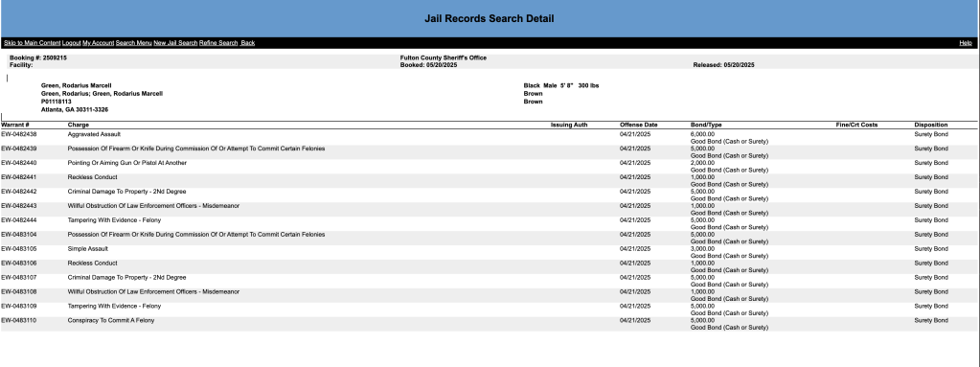Select warrant number EW-0482443
980x367 pixels.
point(19,206)
